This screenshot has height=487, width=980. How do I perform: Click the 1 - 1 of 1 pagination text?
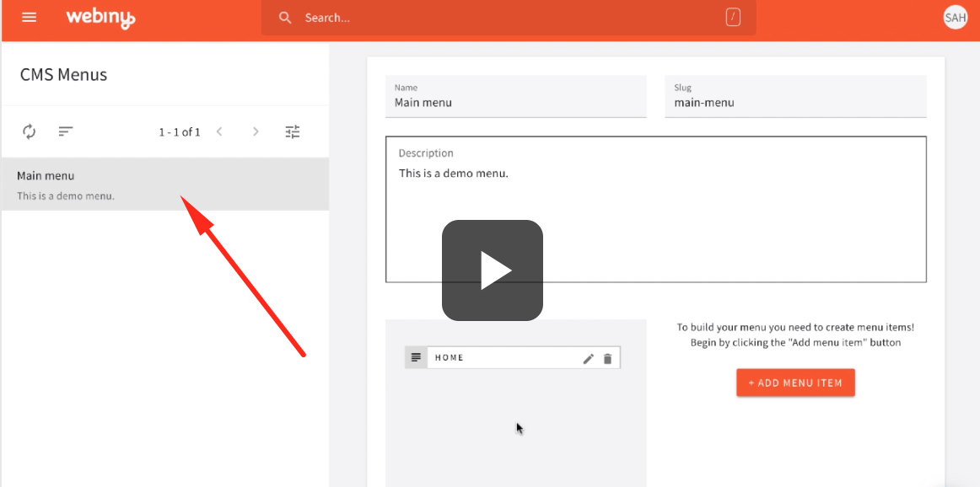click(x=180, y=131)
